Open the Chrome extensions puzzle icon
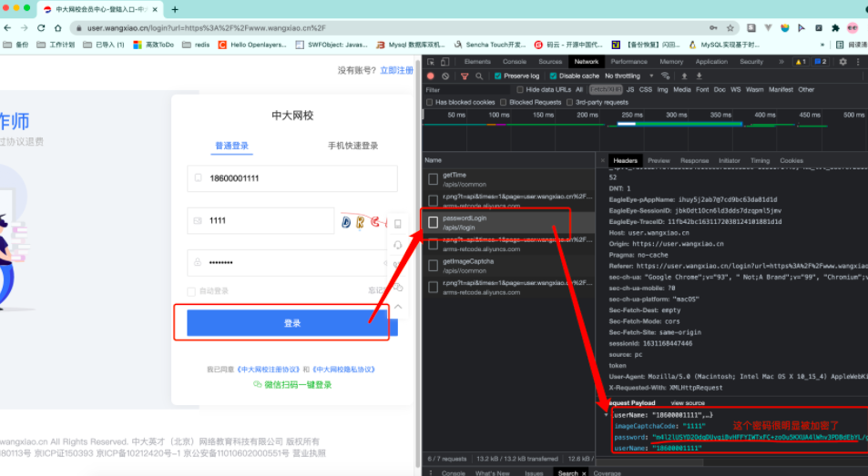The width and height of the screenshot is (868, 476). coord(835,27)
